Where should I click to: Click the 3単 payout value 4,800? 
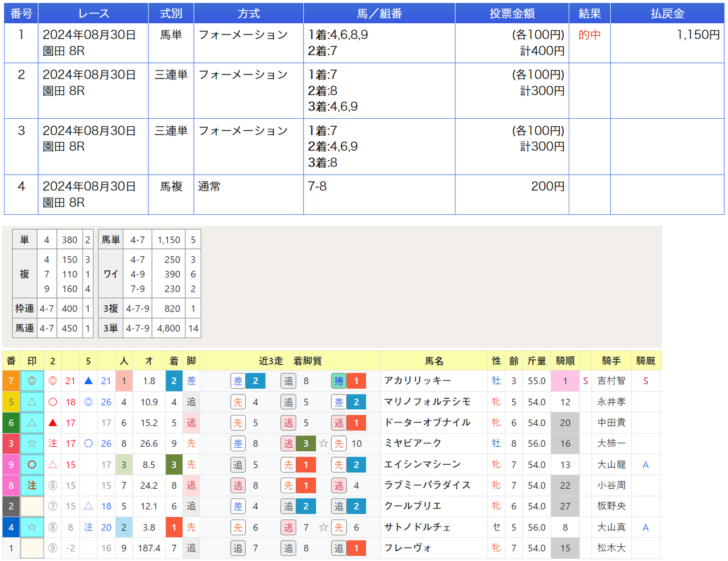tap(169, 328)
